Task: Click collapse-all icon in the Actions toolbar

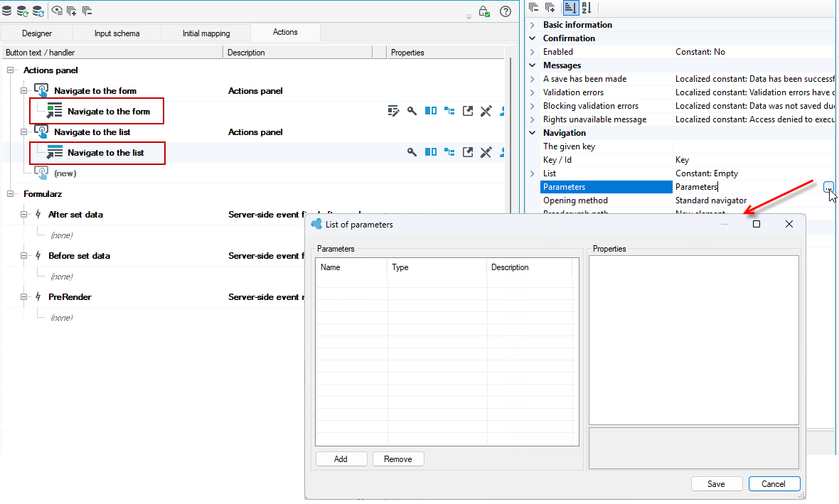Action: (x=87, y=11)
